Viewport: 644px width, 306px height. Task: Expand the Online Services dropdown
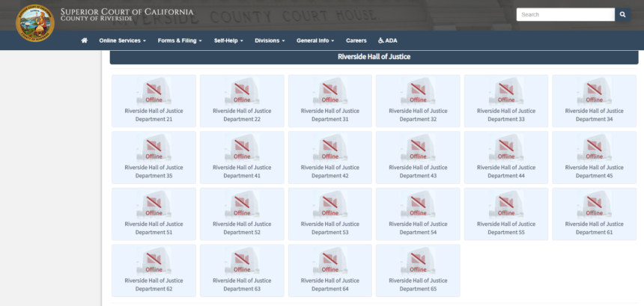coord(122,40)
